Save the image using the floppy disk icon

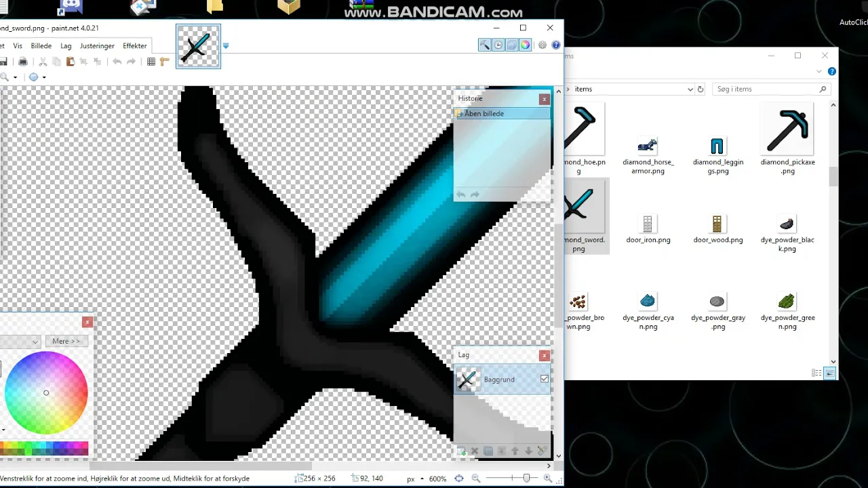pyautogui.click(x=4, y=62)
